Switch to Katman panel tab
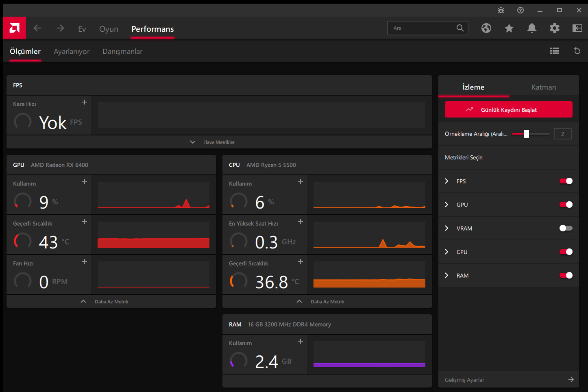This screenshot has width=588, height=392. pos(544,87)
